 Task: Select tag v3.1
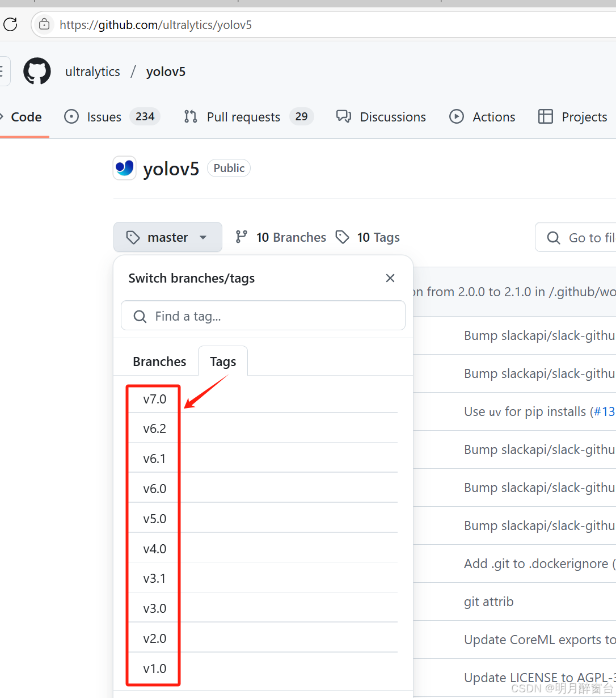(263, 578)
